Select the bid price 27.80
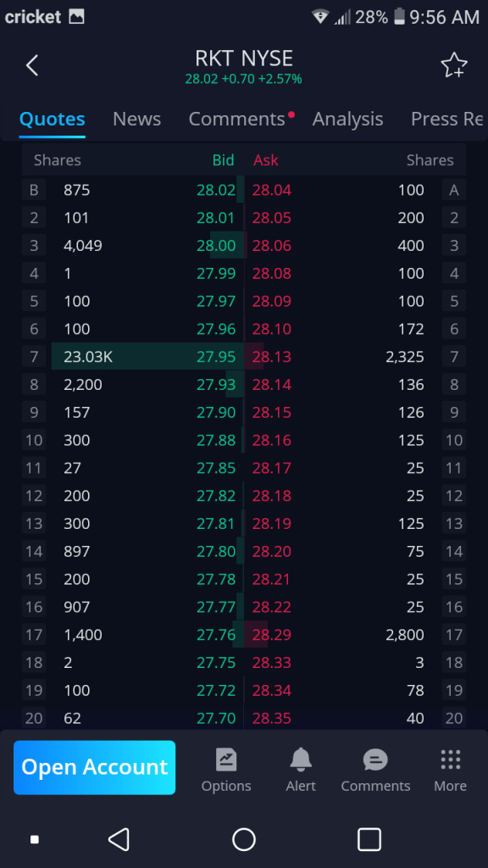 tap(216, 551)
